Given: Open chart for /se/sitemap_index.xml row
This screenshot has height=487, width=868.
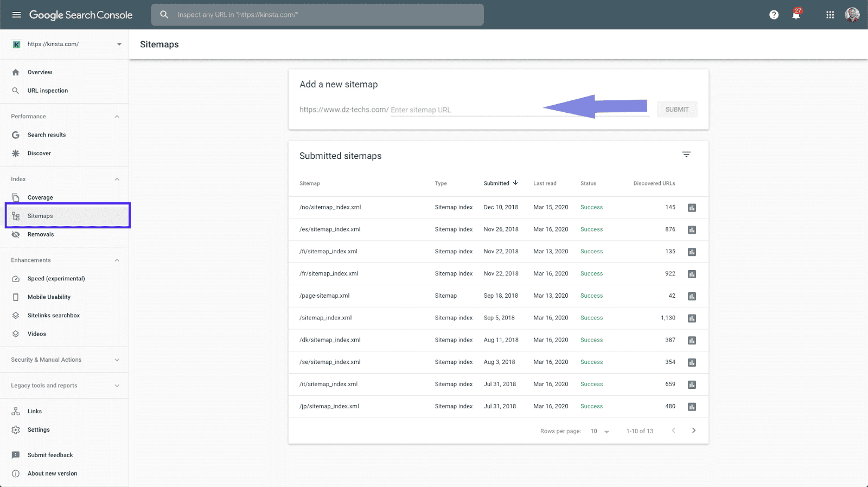Looking at the screenshot, I should pos(692,362).
